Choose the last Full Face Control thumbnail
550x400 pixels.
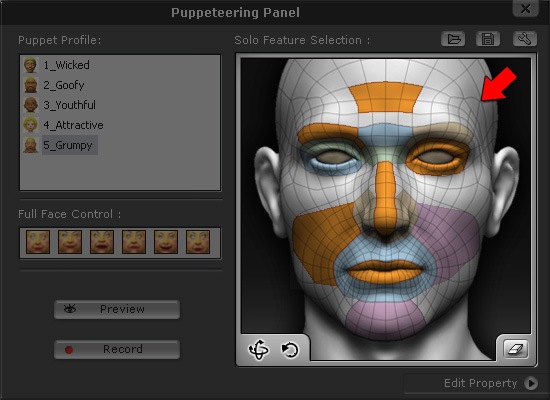pos(198,242)
